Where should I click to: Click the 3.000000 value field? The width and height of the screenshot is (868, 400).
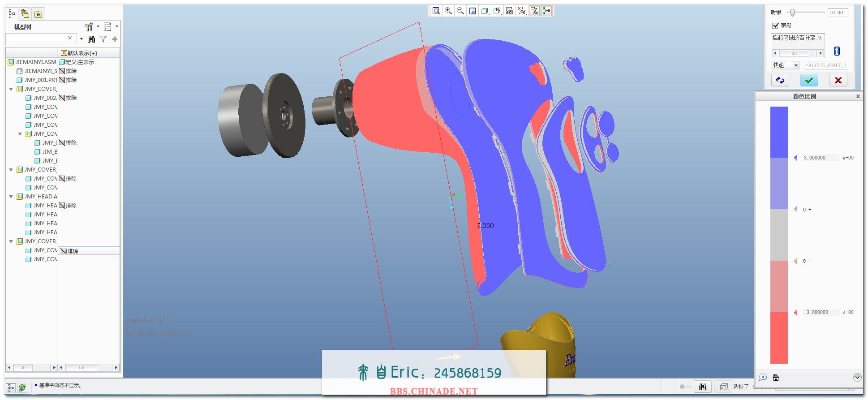[x=821, y=158]
